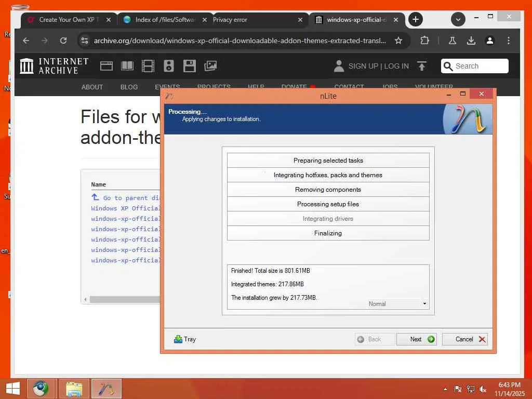Select the Finalizing row
532x399 pixels.
pos(328,233)
